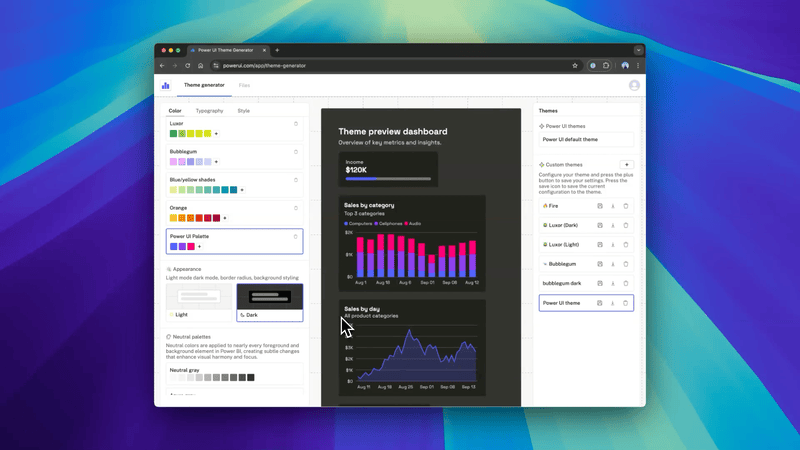Open the browser tab search dropdown

pos(638,51)
